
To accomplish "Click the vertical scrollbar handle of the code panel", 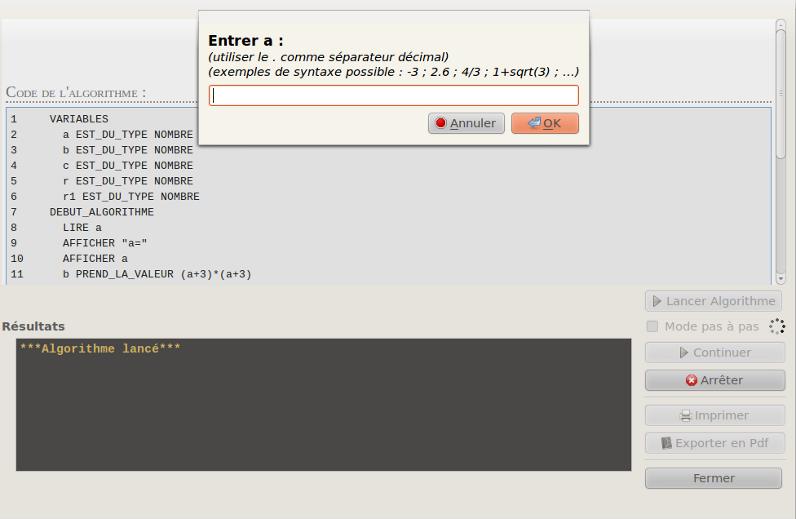I will click(780, 88).
